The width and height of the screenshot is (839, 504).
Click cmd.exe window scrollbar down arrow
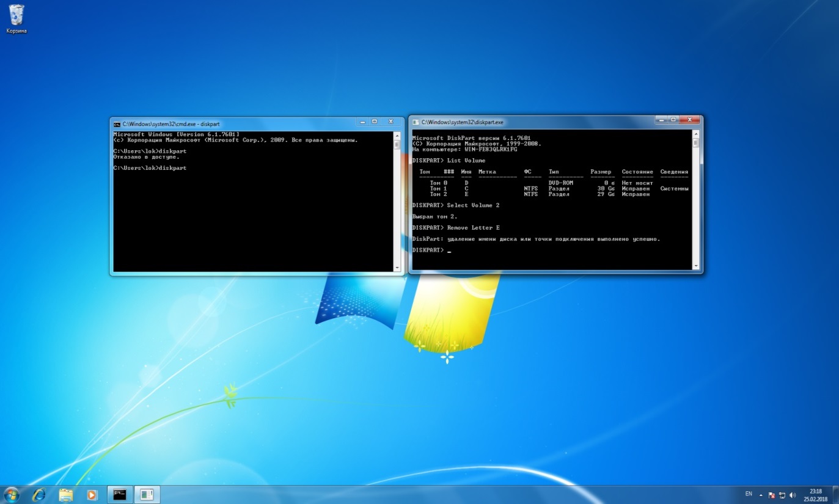(x=397, y=268)
